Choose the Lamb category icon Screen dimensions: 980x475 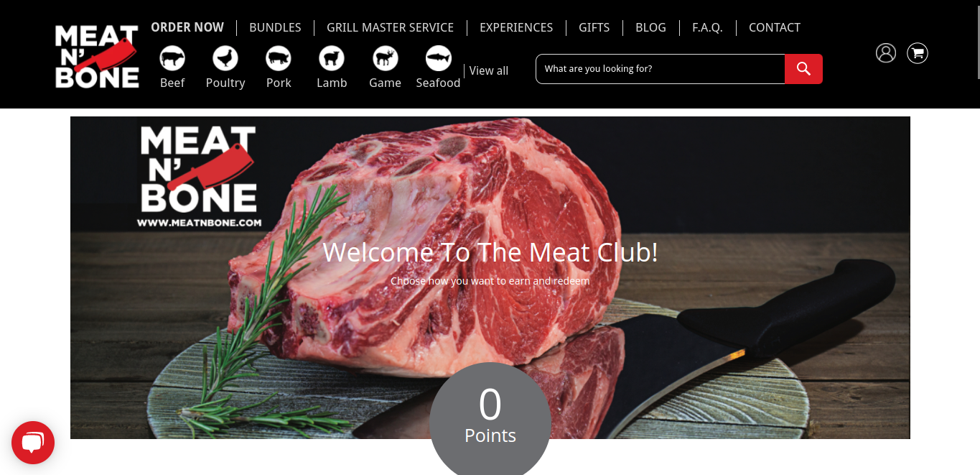point(332,57)
